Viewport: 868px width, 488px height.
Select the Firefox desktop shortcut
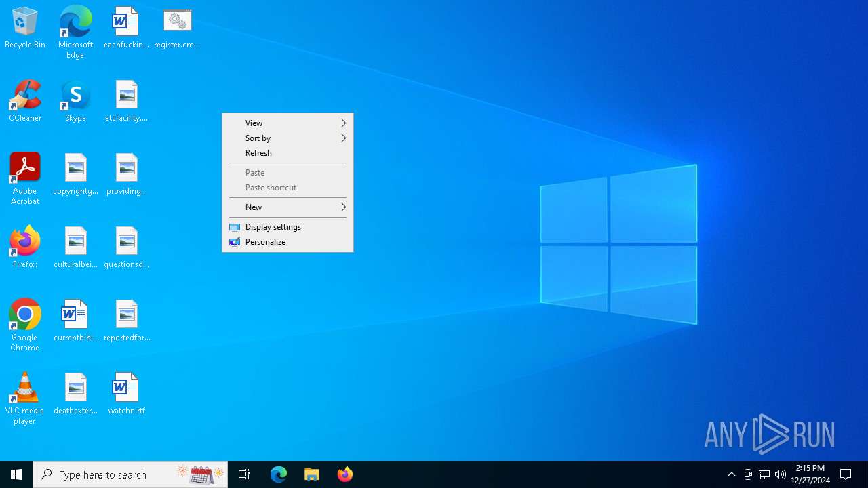click(25, 248)
